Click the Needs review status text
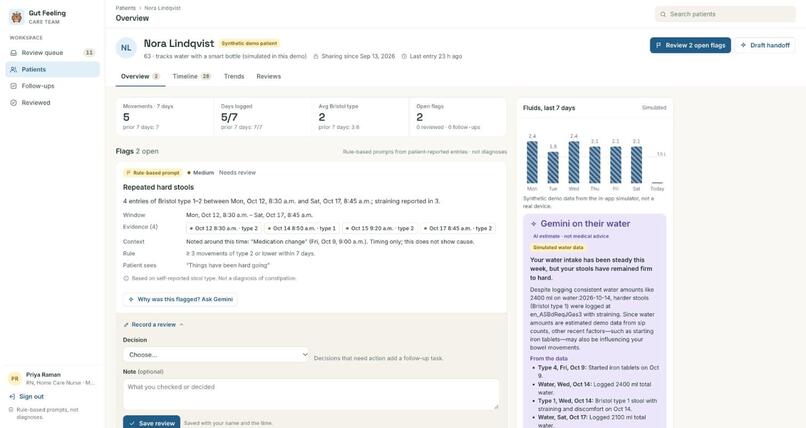Screen dimensions: 806x428 pyautogui.click(x=237, y=173)
